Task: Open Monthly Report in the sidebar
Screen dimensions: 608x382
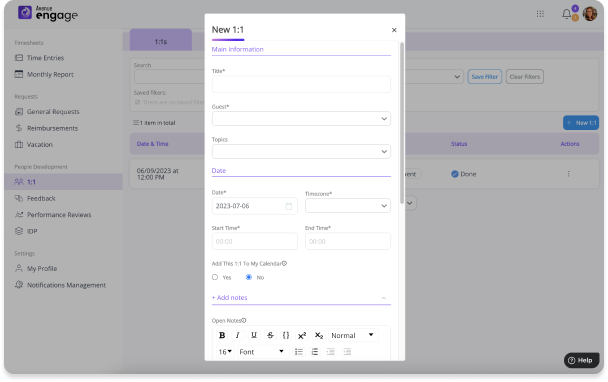Action: [50, 74]
